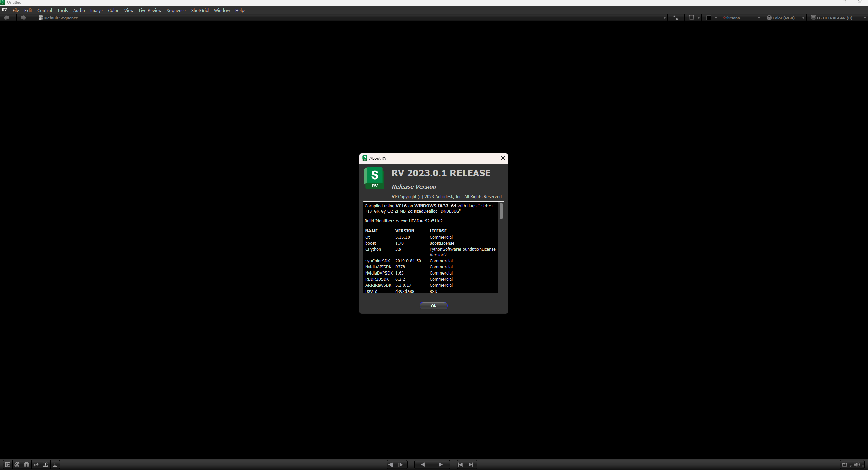Click the monitor icon beside LG ULTRAGEAR
Screen dimensions: 868x470
(x=813, y=18)
